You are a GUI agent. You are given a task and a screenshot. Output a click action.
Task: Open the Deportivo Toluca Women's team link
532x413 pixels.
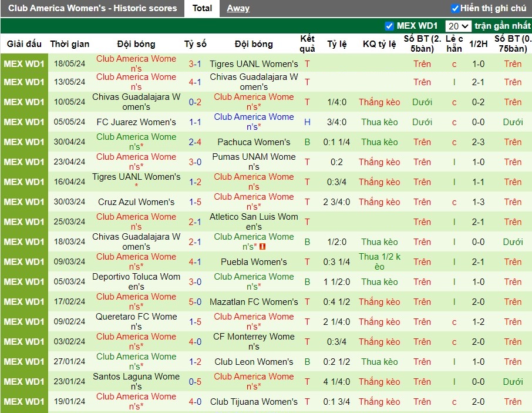click(x=136, y=281)
